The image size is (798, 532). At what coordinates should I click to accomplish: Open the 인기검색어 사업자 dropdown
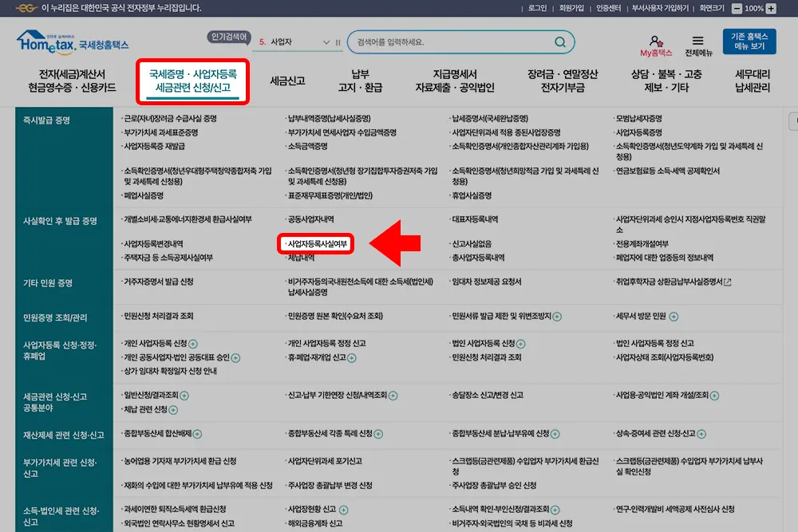point(325,41)
